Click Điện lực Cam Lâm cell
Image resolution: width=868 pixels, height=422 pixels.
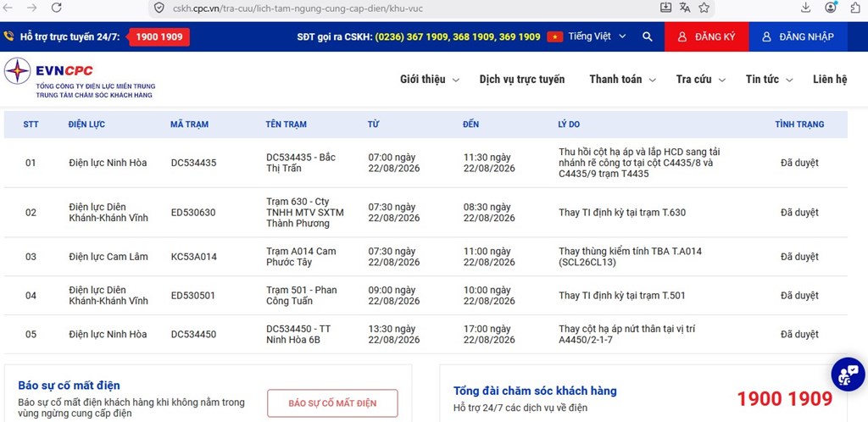click(x=108, y=257)
